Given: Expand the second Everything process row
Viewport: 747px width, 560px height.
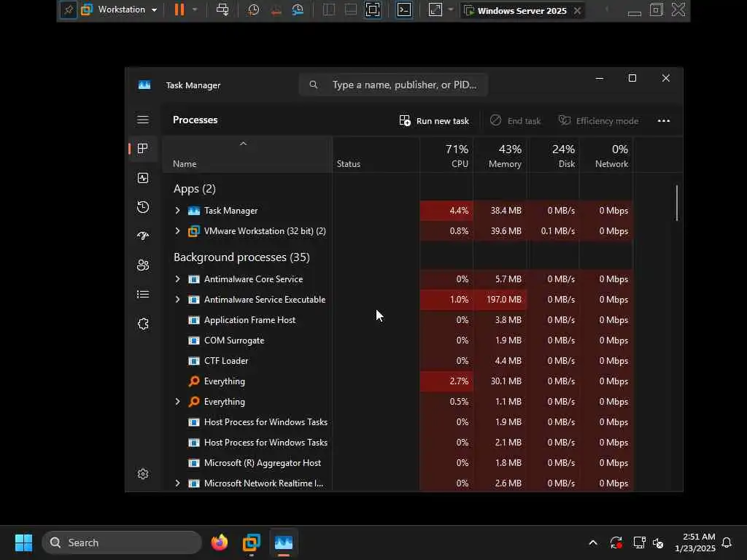Looking at the screenshot, I should pyautogui.click(x=178, y=402).
